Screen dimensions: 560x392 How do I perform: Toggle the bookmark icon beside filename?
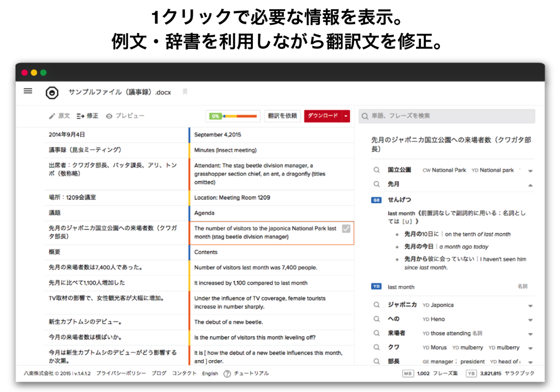click(185, 91)
